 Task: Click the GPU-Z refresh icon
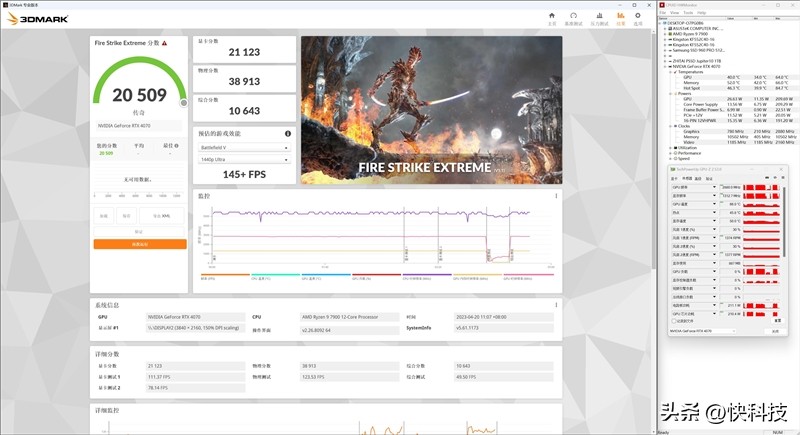click(x=775, y=177)
